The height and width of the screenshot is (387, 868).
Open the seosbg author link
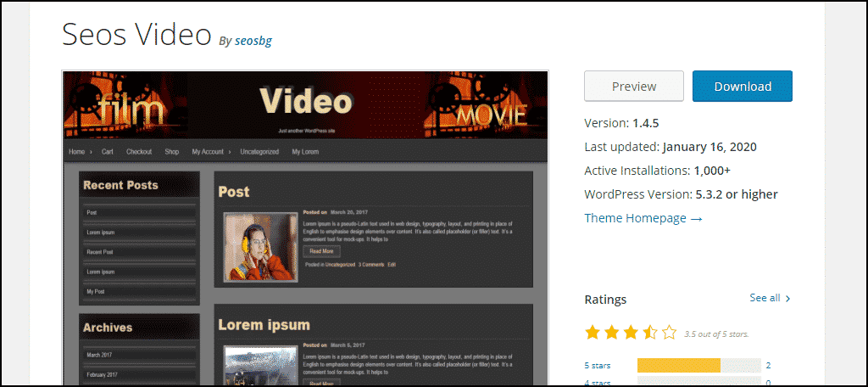click(253, 41)
